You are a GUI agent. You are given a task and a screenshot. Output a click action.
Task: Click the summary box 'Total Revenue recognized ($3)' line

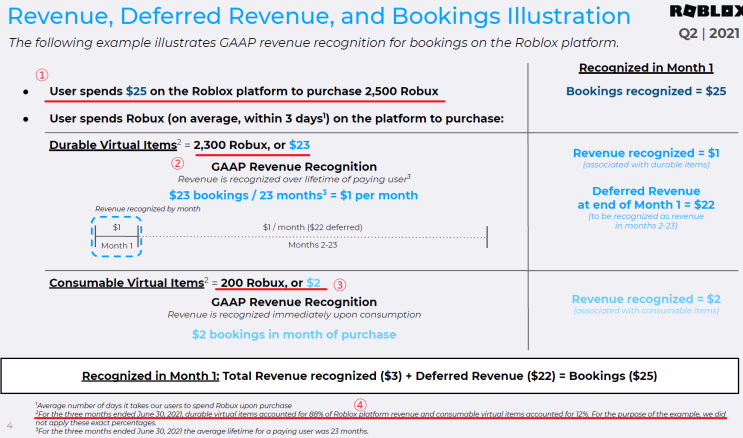369,376
